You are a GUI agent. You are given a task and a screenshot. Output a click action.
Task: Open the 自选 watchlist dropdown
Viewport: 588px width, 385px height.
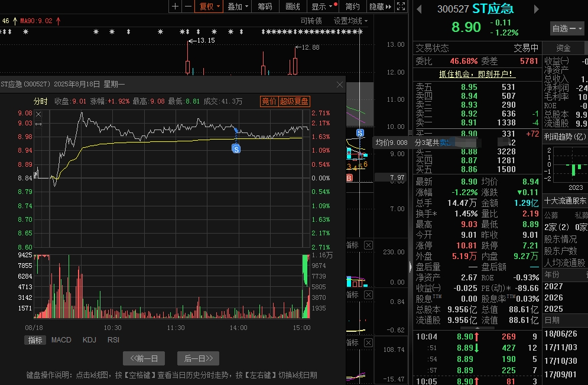tap(567, 28)
